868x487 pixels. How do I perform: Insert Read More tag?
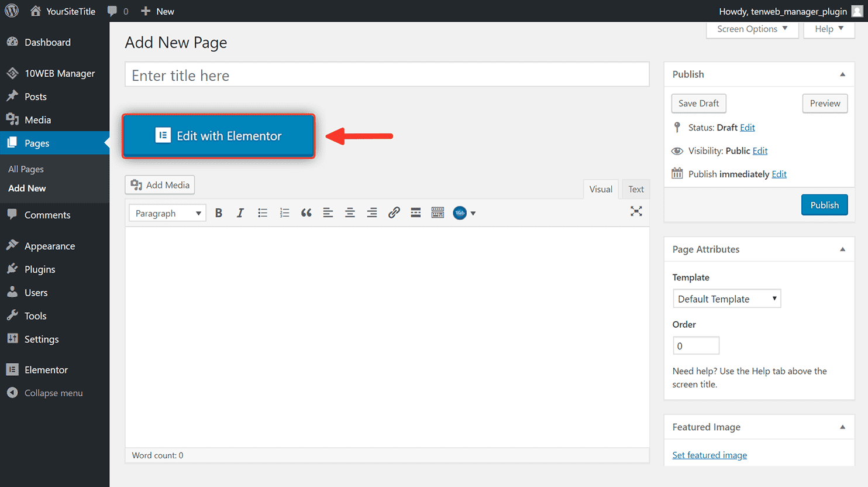pos(416,213)
